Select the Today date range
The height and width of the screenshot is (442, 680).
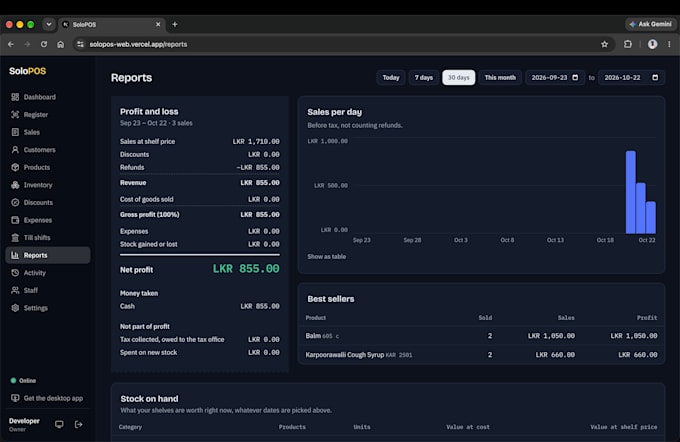391,77
